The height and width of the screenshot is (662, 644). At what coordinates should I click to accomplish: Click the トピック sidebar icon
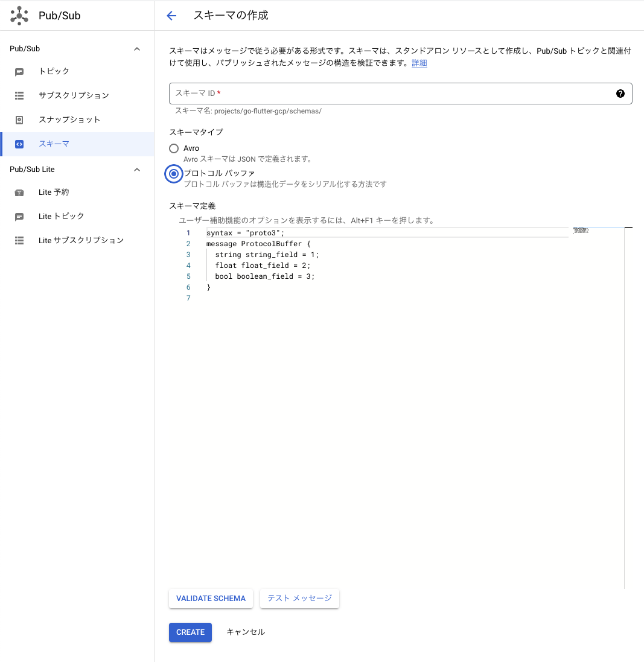coord(19,72)
